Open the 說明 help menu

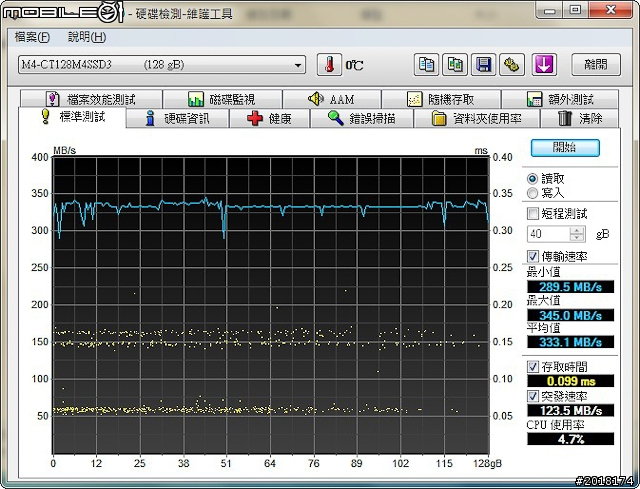tap(86, 37)
